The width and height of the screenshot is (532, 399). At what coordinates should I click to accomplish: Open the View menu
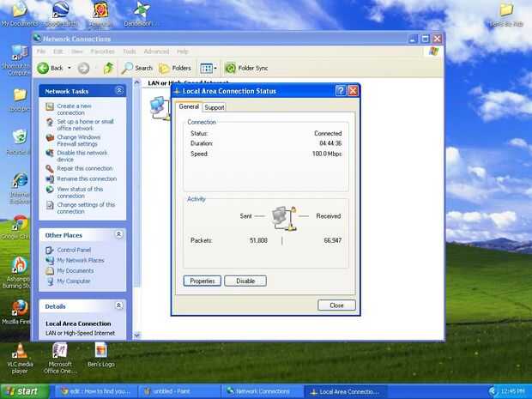[x=76, y=51]
